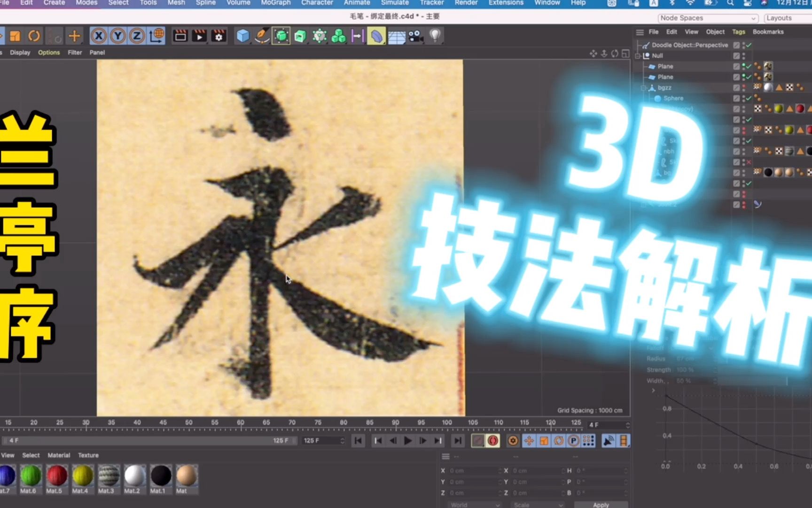812x508 pixels.
Task: Open the Scale mode dropdown
Action: 538,505
